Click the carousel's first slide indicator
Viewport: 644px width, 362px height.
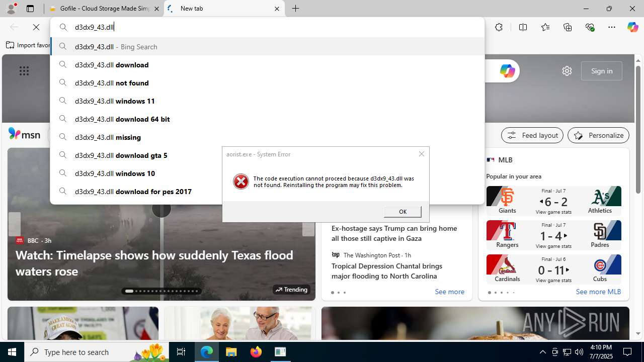click(129, 291)
